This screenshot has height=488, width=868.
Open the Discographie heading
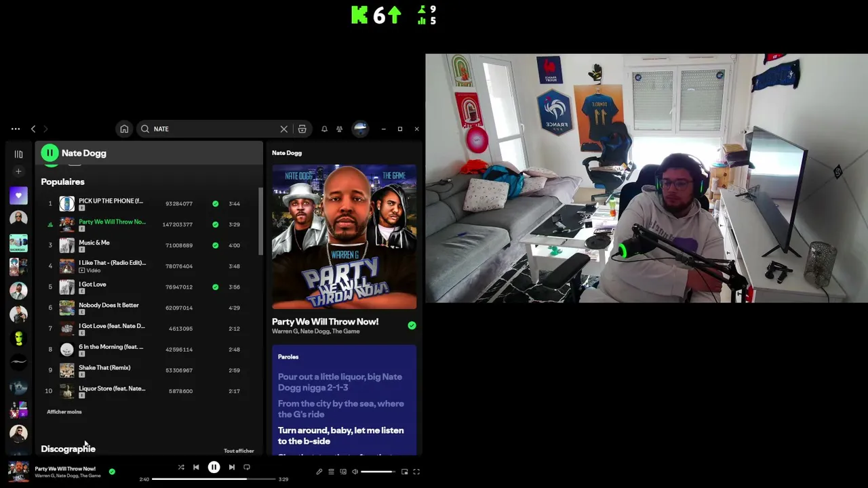[x=68, y=449]
